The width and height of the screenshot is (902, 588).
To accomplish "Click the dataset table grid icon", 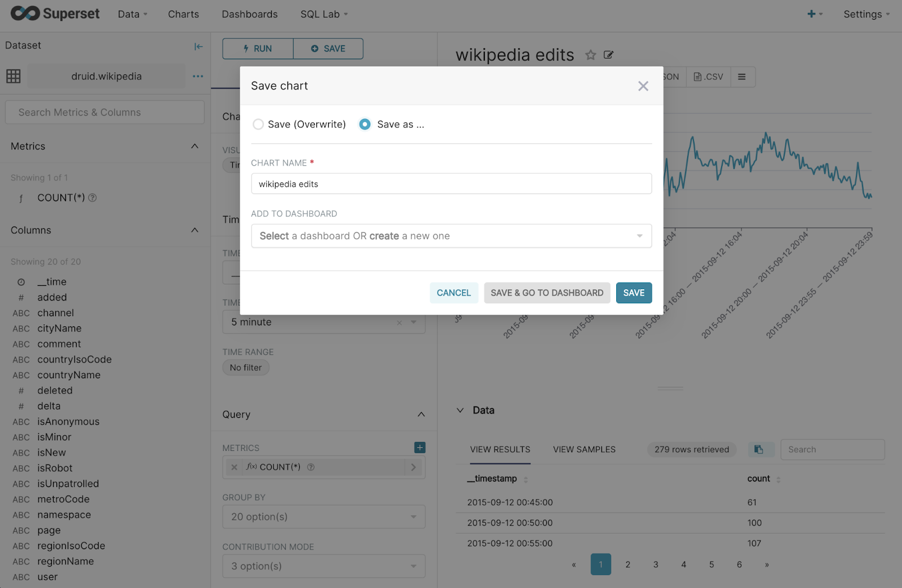I will click(x=14, y=76).
